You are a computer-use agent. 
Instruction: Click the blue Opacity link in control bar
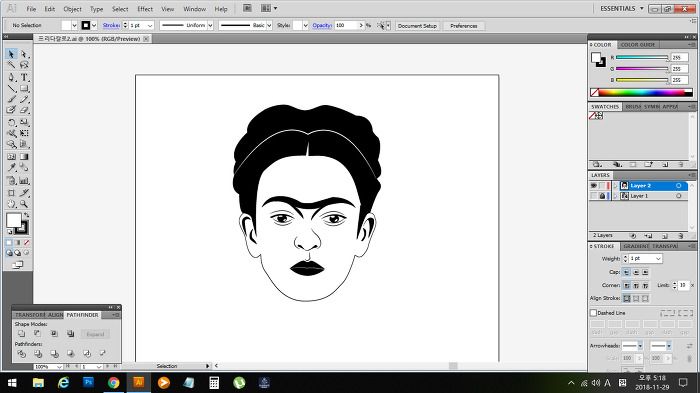pyautogui.click(x=322, y=25)
